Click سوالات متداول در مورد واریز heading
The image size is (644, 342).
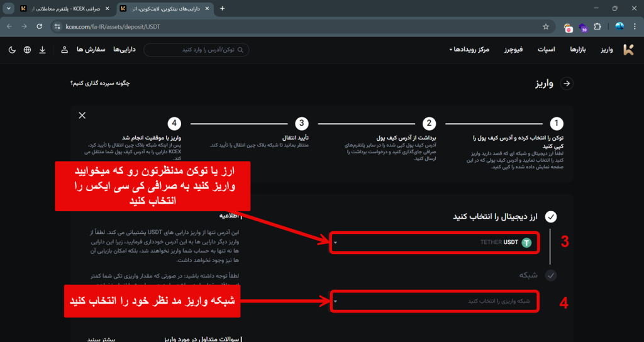click(x=201, y=339)
